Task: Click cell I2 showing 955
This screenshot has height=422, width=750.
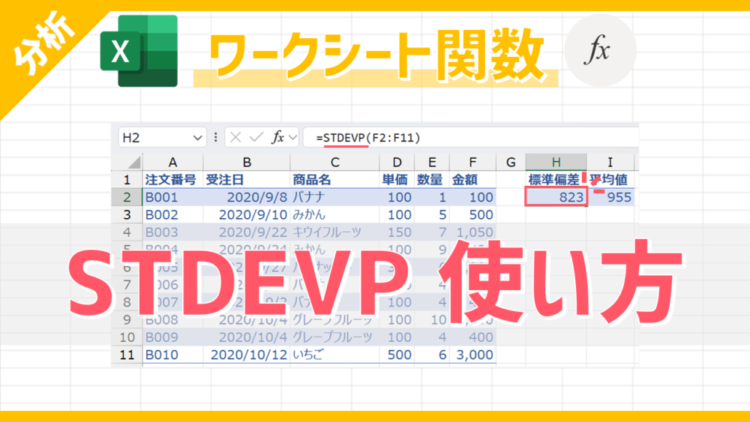Action: 611,197
